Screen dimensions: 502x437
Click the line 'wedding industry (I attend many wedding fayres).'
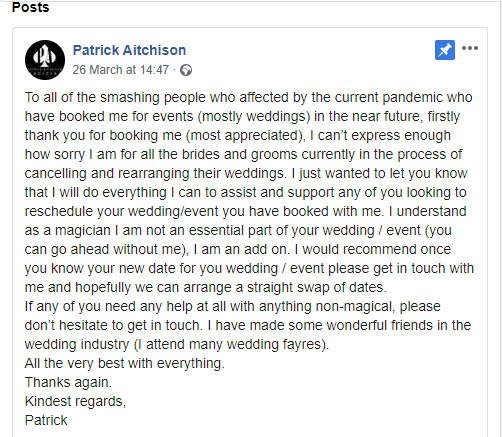point(177,344)
